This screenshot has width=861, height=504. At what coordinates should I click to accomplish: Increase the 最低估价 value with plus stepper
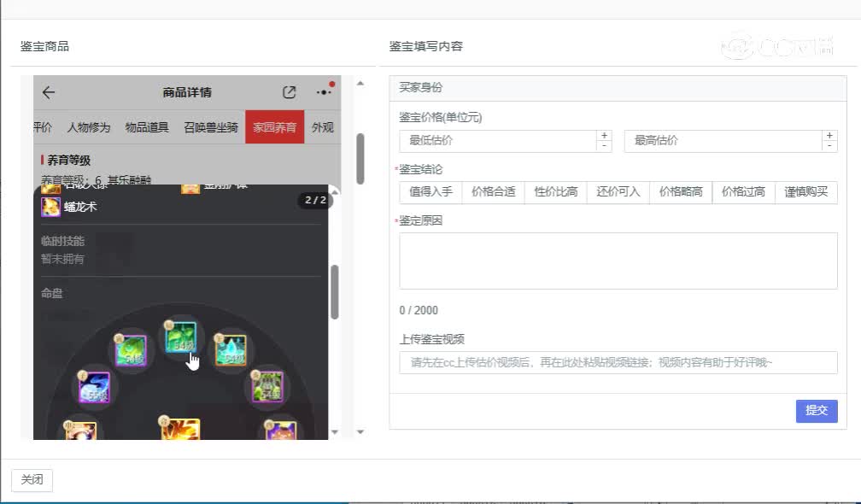pos(604,135)
